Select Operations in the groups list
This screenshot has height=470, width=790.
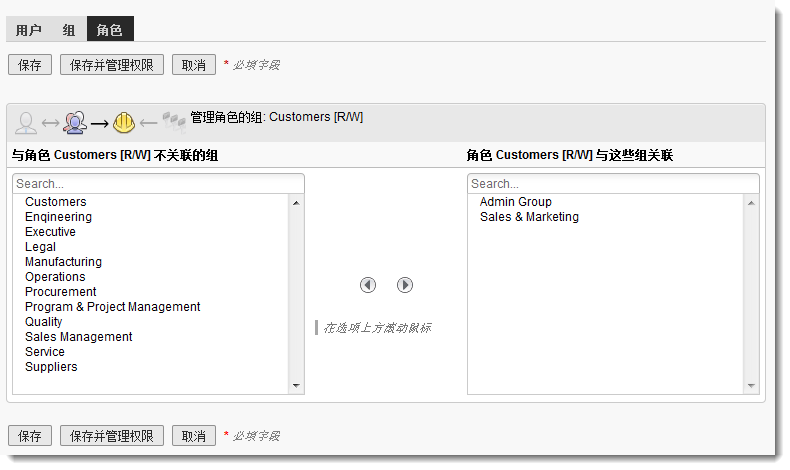[55, 277]
